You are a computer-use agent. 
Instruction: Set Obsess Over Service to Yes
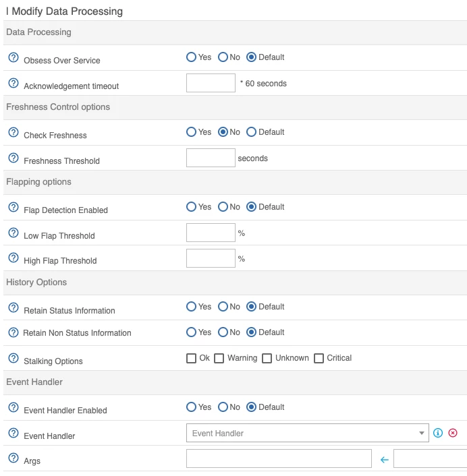coord(191,57)
